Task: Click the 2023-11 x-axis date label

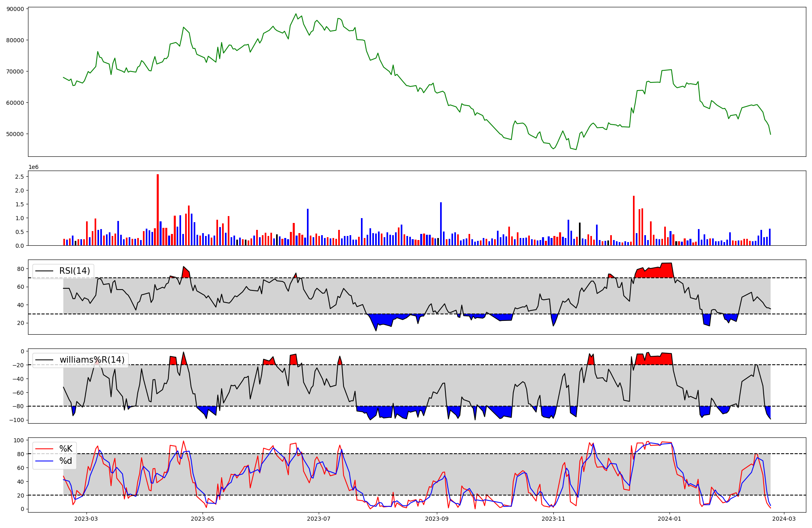Action: [553, 519]
